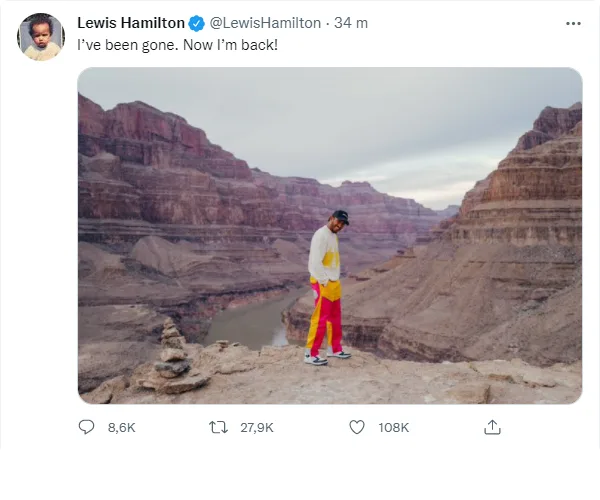Like the tweet with the heart icon
Screen dimensions: 600x500
(356, 427)
